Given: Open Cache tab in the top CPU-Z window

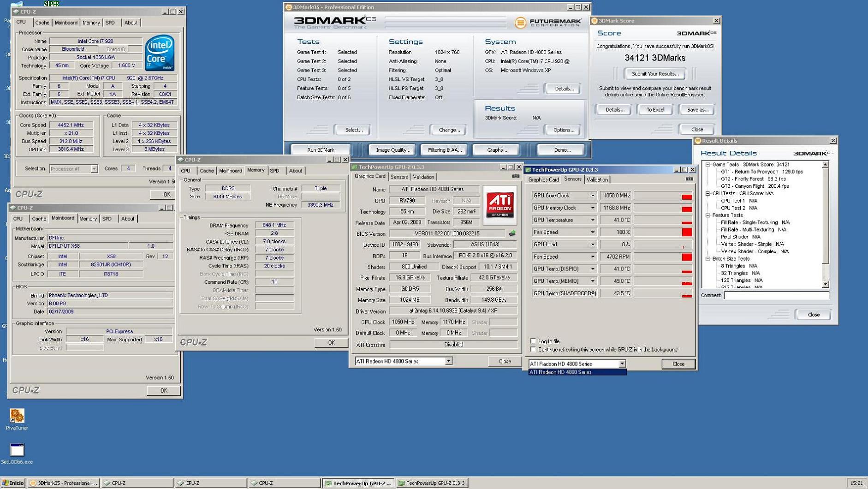Looking at the screenshot, I should 42,23.
